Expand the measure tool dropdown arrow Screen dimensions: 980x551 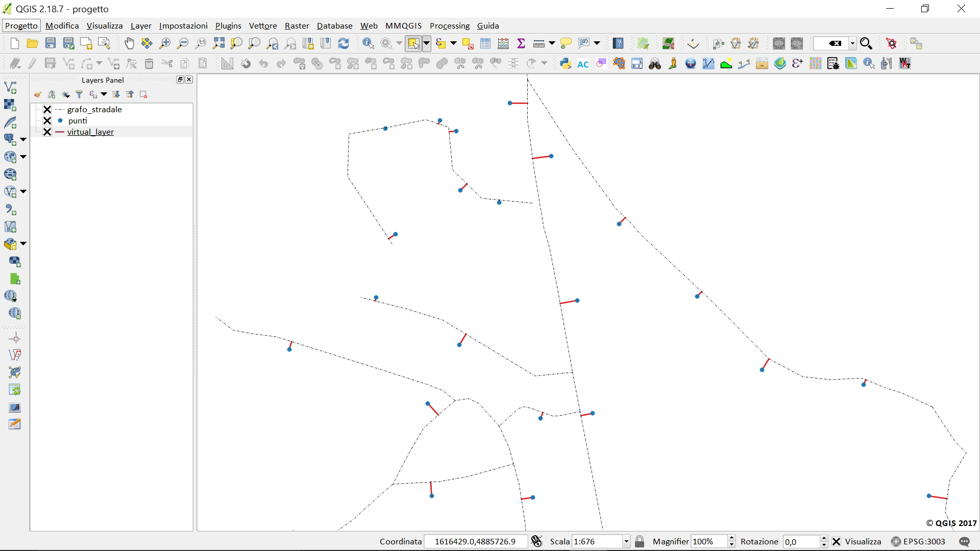(x=552, y=44)
